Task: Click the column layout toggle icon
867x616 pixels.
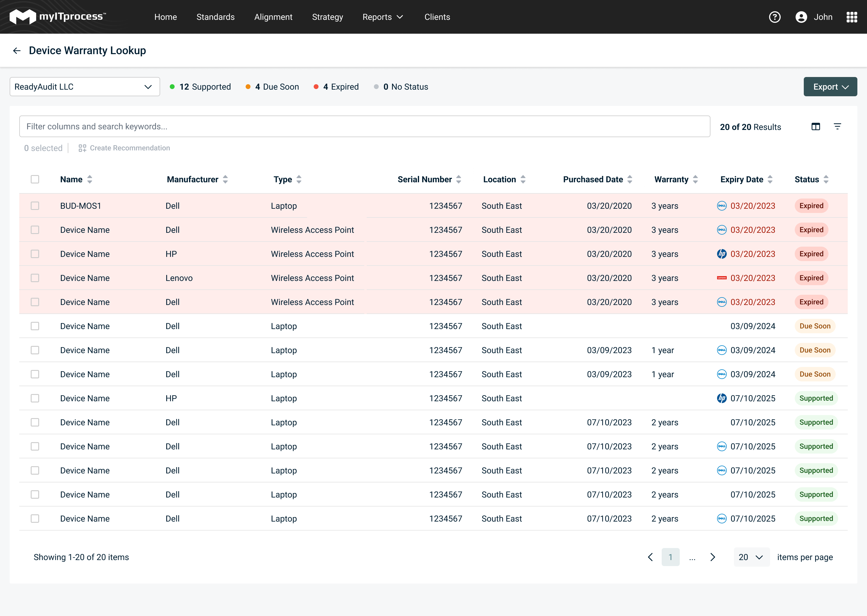Action: pyautogui.click(x=816, y=127)
